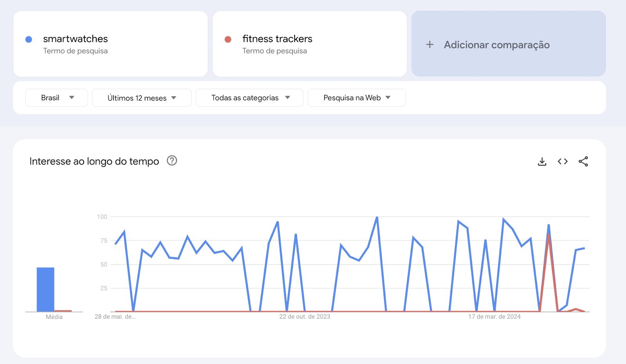Click the 22 de out. de 2023 axis label

click(305, 317)
